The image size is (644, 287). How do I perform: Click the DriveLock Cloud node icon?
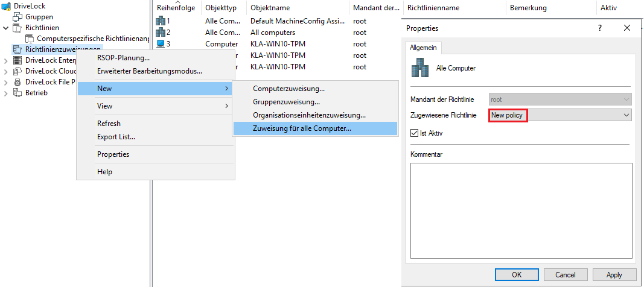18,71
